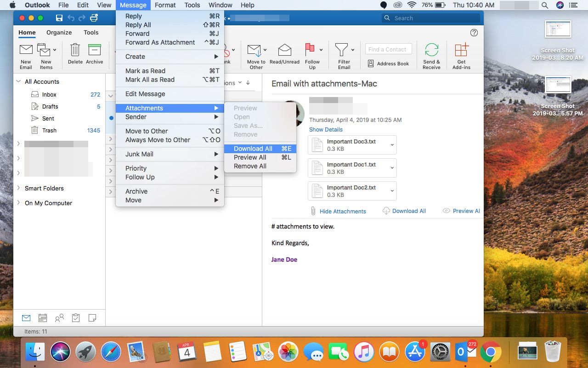Click the Save icon in title bar
Viewport: 588px width, 368px height.
59,18
